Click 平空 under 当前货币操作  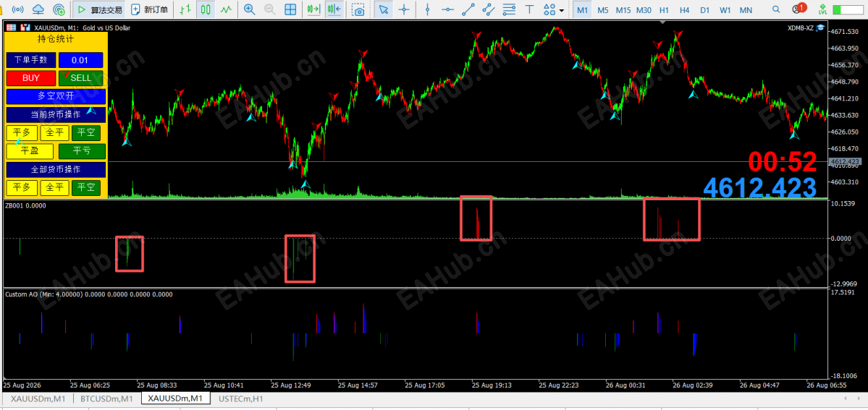[86, 133]
